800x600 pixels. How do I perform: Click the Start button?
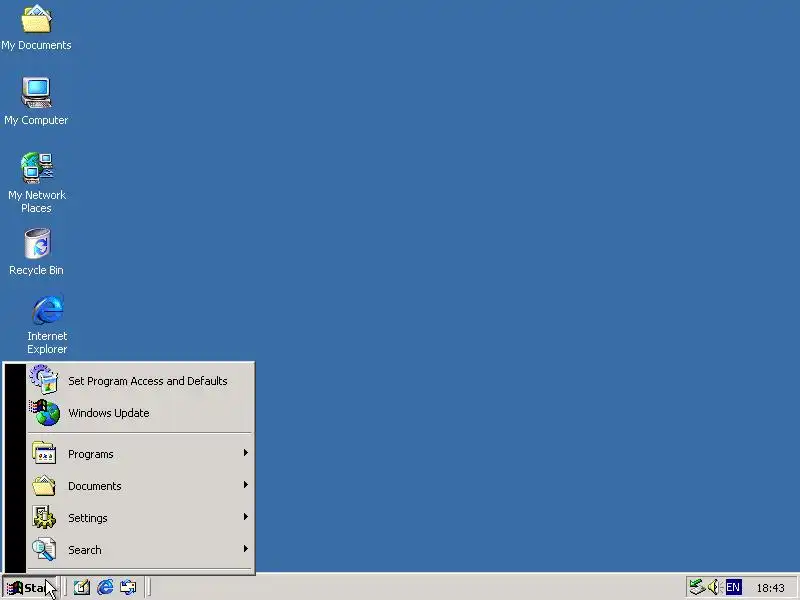point(30,588)
